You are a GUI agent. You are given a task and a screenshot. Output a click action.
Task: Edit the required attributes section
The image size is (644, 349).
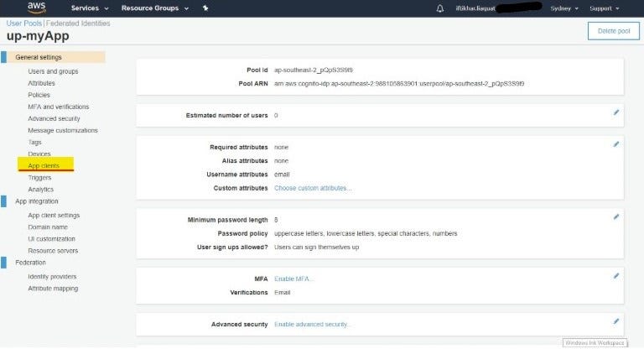coord(616,143)
